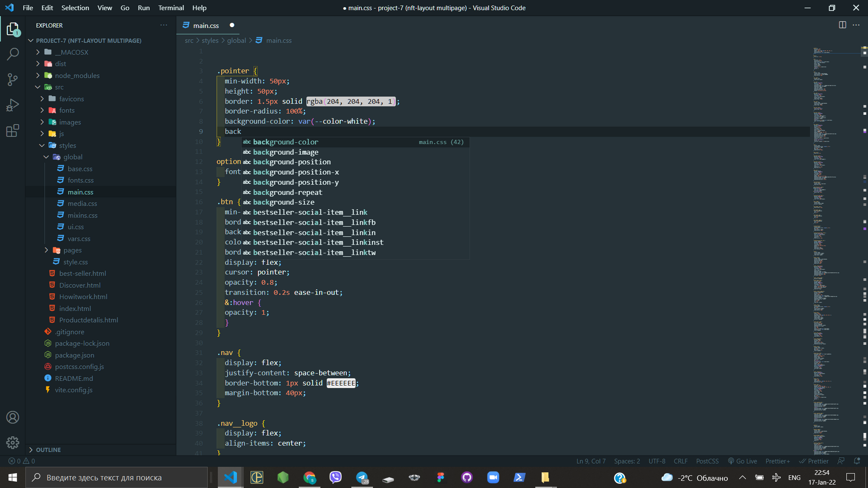Click the Spaces: 2 indentation setting
This screenshot has height=488, width=868.
coord(627,461)
